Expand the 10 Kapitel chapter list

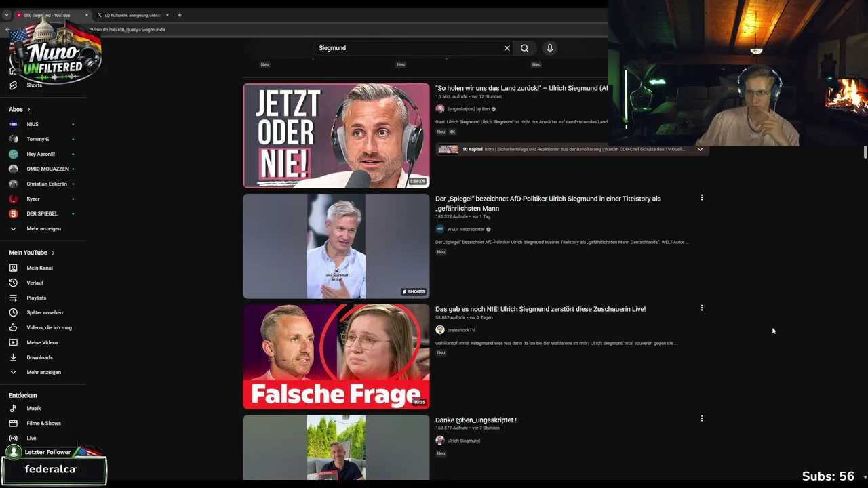click(700, 149)
